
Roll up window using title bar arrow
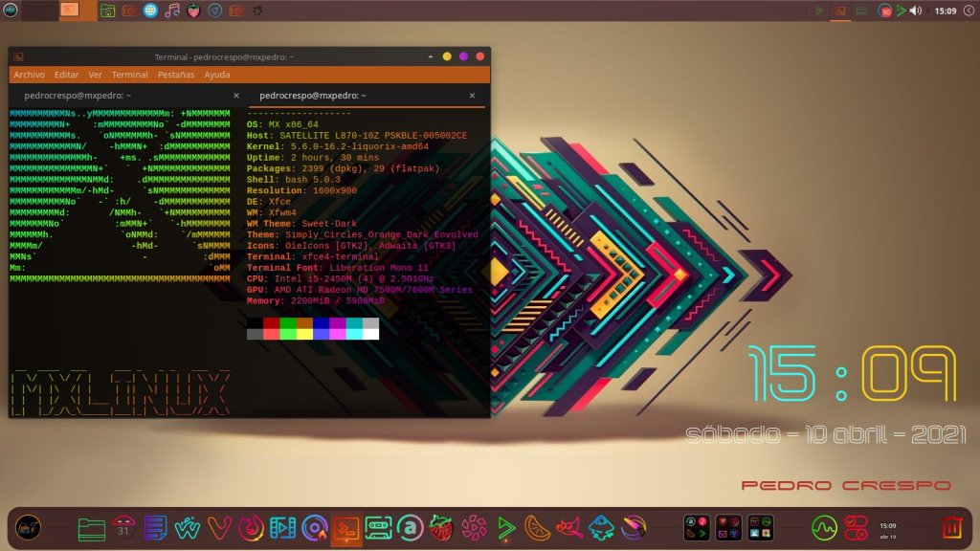coord(431,56)
